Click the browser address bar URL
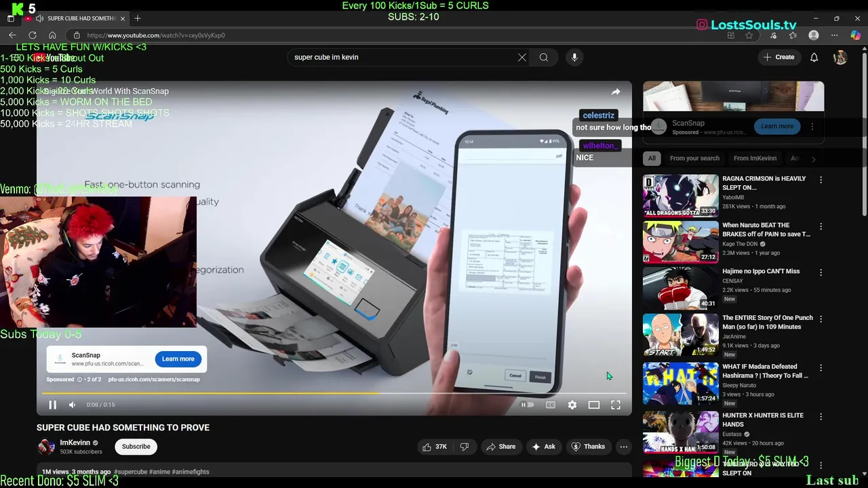 156,35
